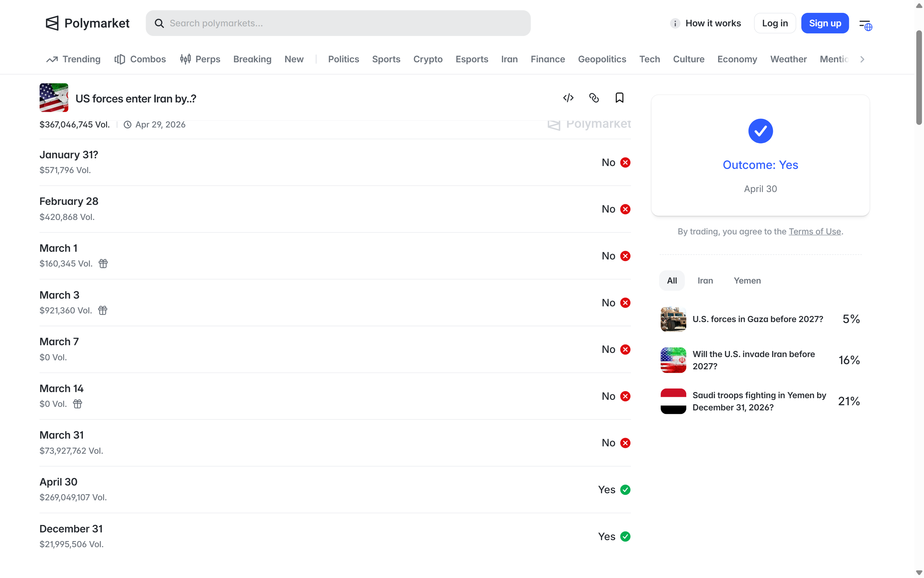Image resolution: width=924 pixels, height=578 pixels.
Task: Switch to the Perps tab
Action: pyautogui.click(x=200, y=59)
